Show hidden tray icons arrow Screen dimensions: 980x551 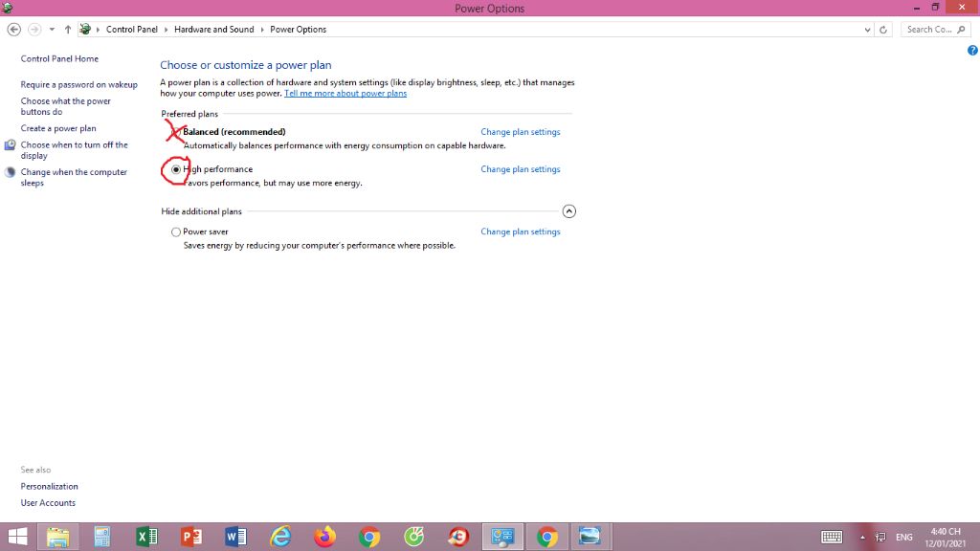point(862,538)
